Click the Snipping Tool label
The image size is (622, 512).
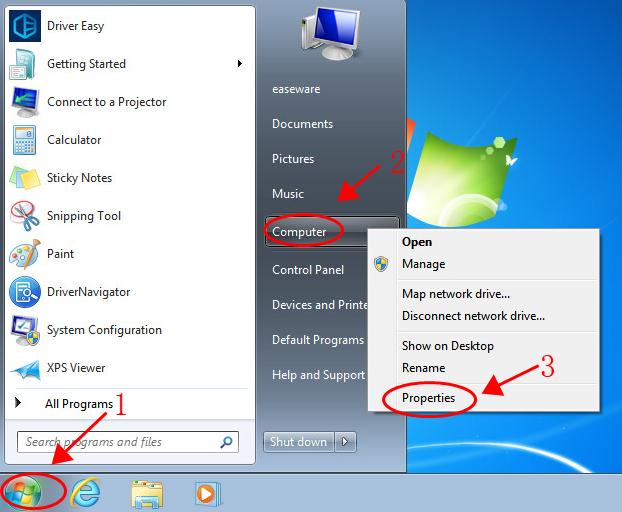84,216
